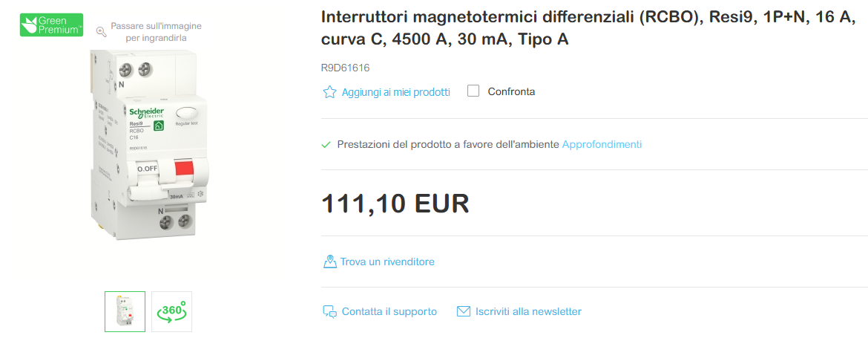868x341 pixels.
Task: Click the "Contatta il supporto" link text
Action: coord(389,311)
